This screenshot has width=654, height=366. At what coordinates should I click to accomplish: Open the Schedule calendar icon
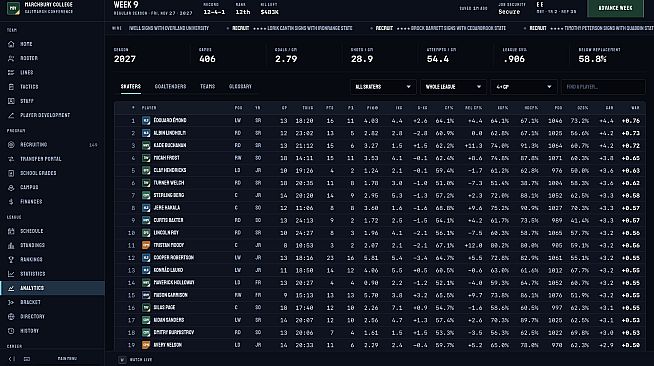pyautogui.click(x=11, y=231)
